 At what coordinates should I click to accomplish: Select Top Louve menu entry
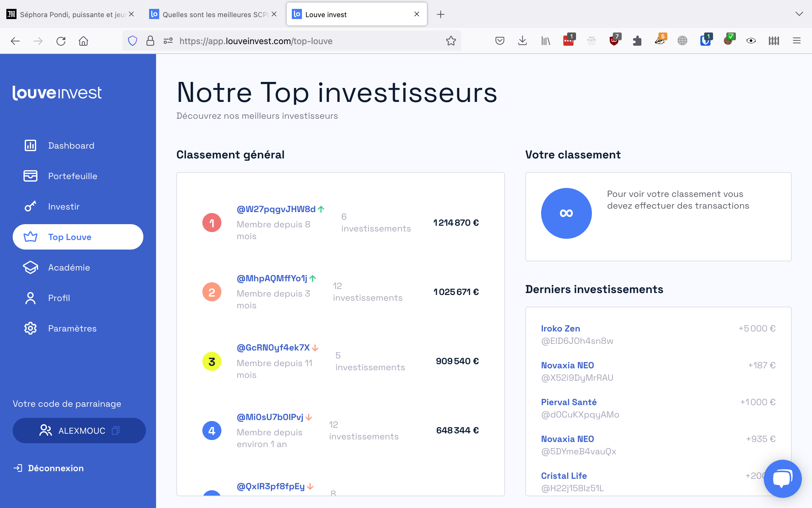pos(78,237)
